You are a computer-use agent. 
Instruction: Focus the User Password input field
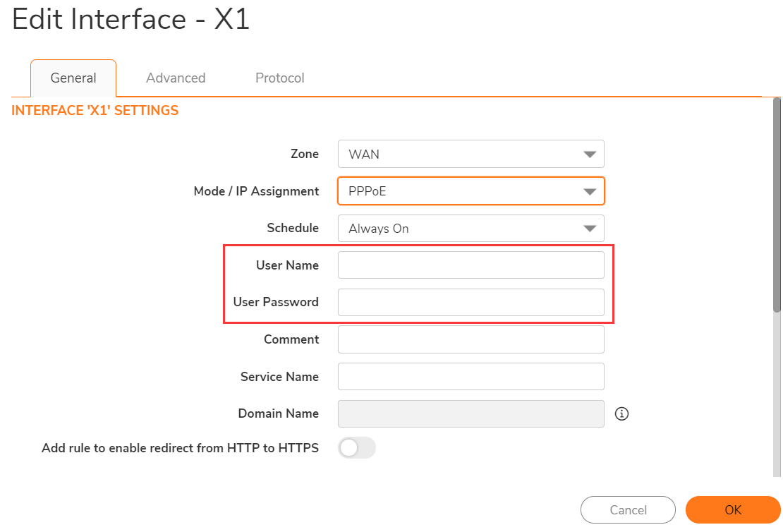(471, 302)
